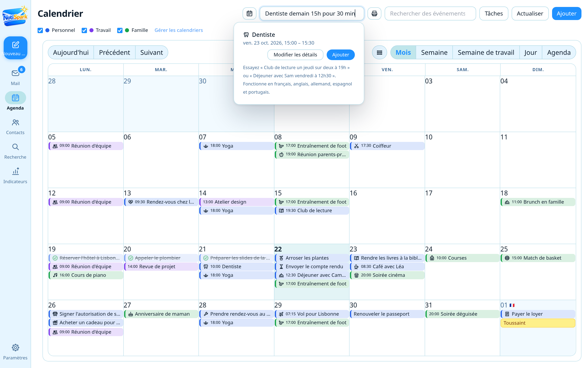Switch to Mois view

pyautogui.click(x=403, y=52)
